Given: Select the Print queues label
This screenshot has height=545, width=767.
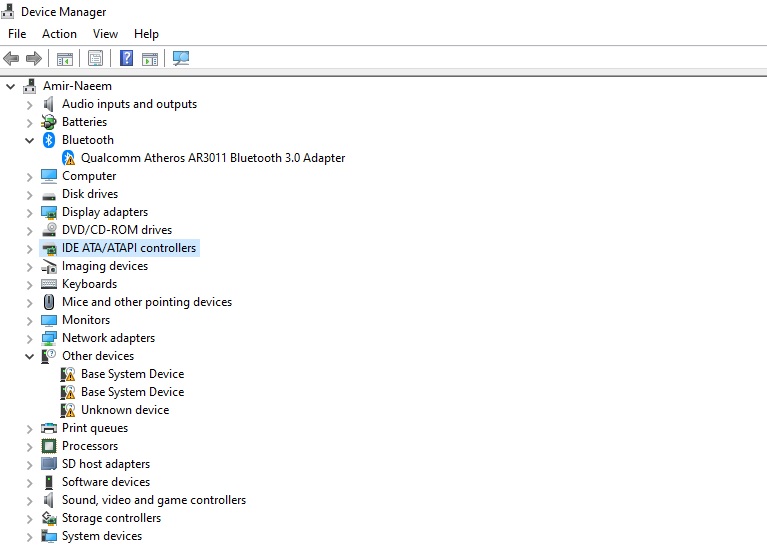Looking at the screenshot, I should (x=95, y=428).
